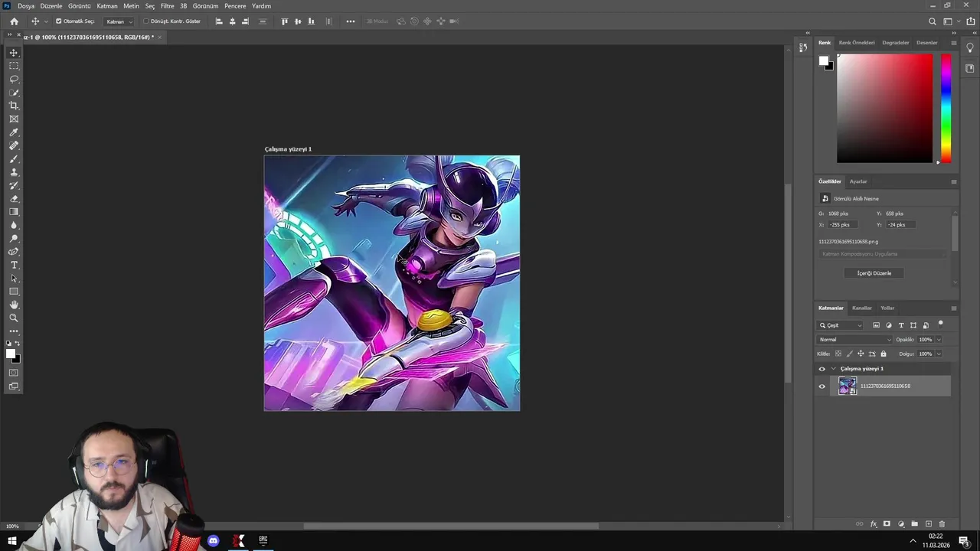
Task: Select the Rectangular Marquee tool
Action: [x=14, y=66]
